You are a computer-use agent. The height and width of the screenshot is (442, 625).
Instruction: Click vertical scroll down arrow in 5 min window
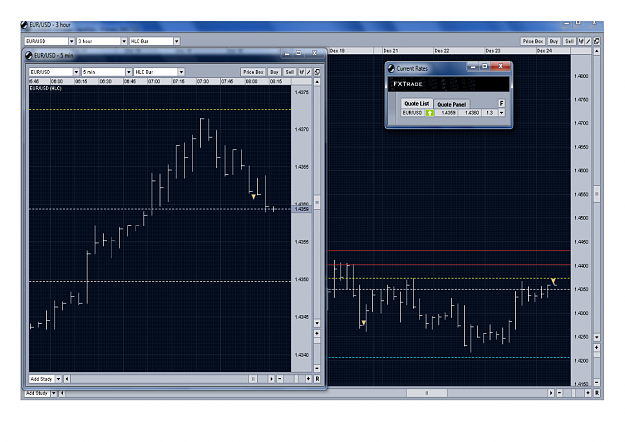tap(317, 323)
